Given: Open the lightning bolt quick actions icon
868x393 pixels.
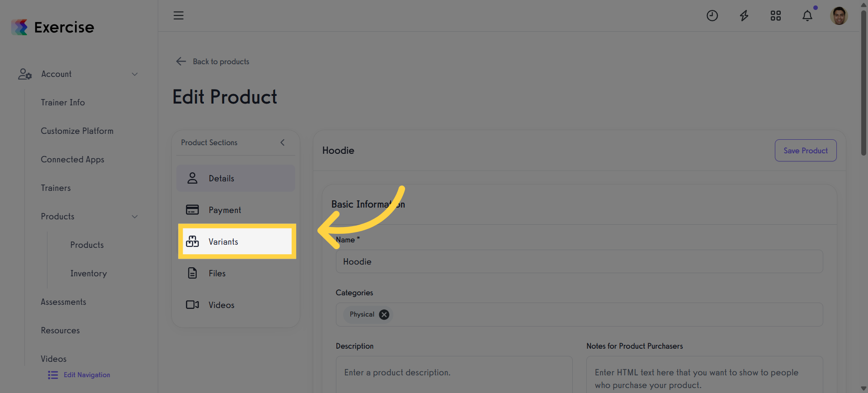Looking at the screenshot, I should click(x=744, y=16).
